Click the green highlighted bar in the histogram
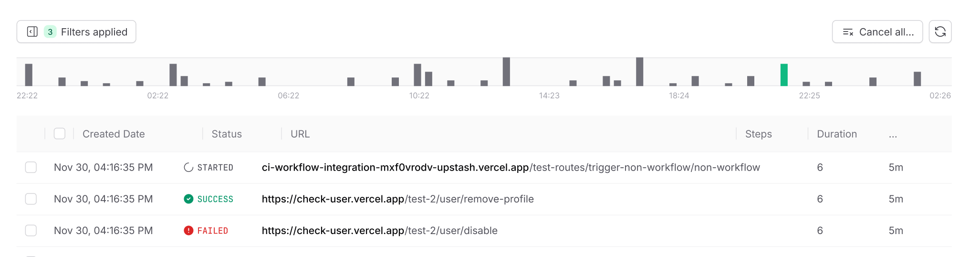Image resolution: width=980 pixels, height=257 pixels. click(x=784, y=75)
